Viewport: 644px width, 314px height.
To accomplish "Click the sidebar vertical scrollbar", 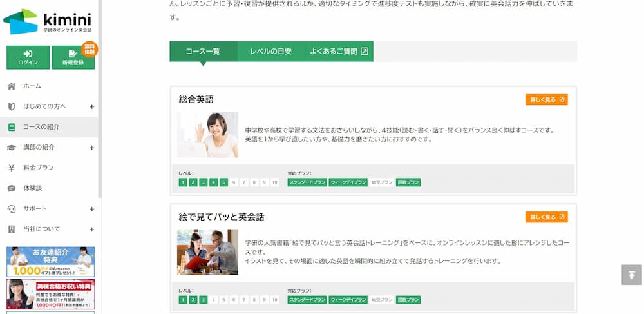I will (x=100, y=99).
